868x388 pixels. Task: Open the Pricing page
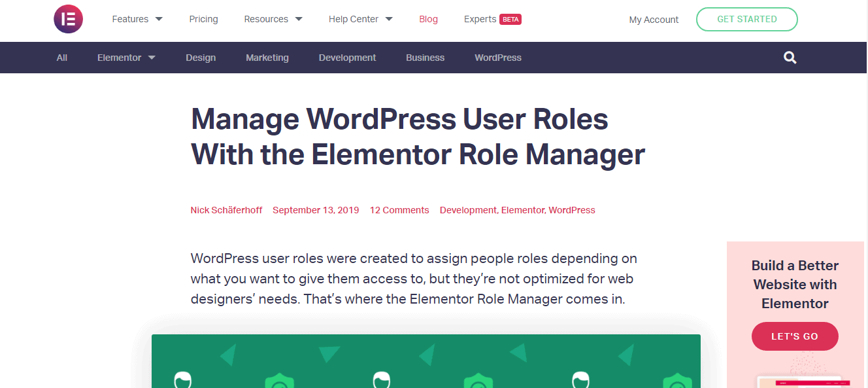click(203, 19)
